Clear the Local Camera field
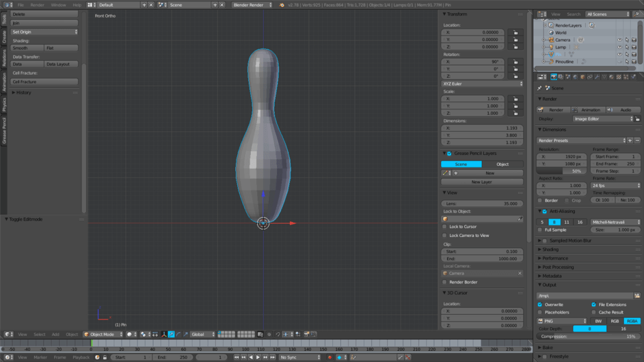This screenshot has width=644, height=362. 520,273
